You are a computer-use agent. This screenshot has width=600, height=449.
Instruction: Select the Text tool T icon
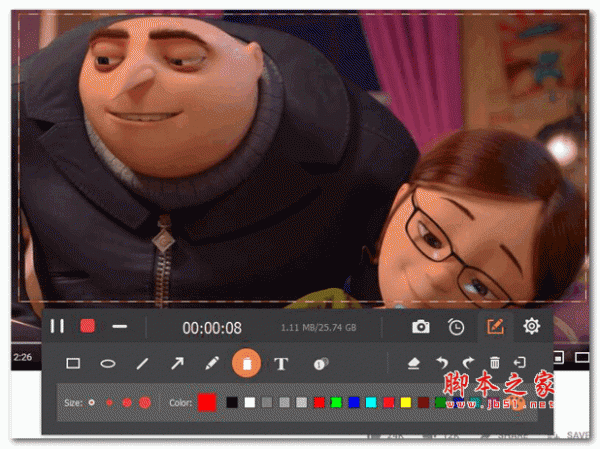click(x=281, y=364)
